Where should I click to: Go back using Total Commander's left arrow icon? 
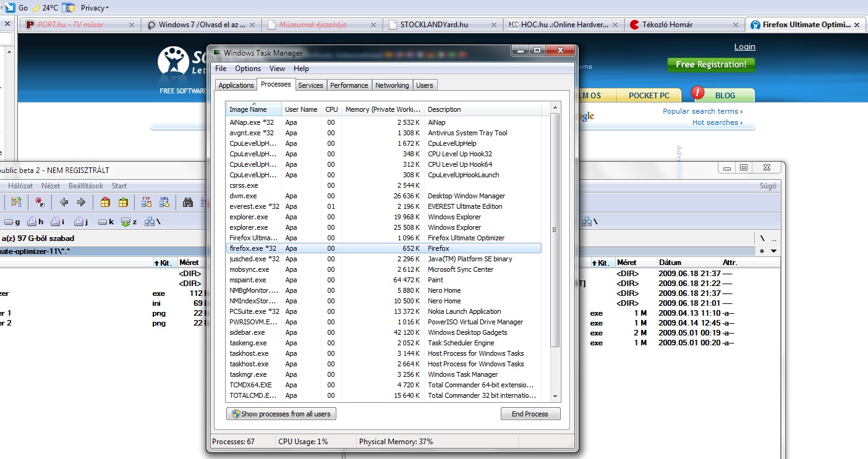pos(64,202)
